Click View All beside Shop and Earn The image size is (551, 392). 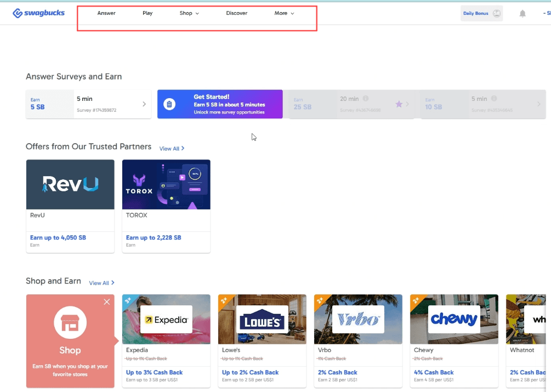tap(101, 283)
